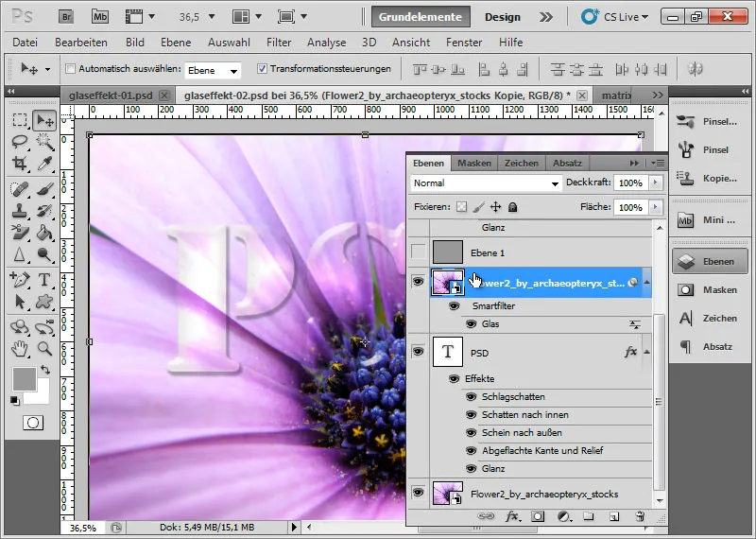Select the Eraser tool
Image resolution: width=756 pixels, height=539 pixels.
coord(19,232)
